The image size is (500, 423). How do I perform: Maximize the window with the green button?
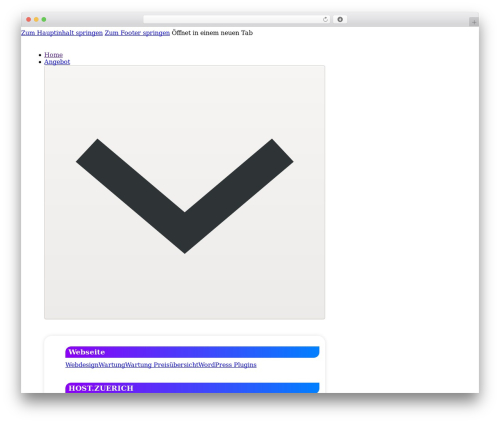coord(44,20)
